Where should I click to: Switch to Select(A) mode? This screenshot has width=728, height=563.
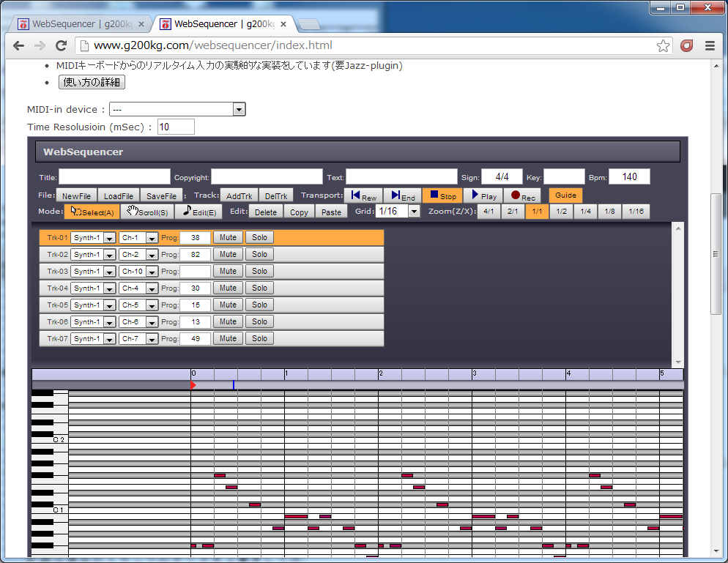pos(92,212)
